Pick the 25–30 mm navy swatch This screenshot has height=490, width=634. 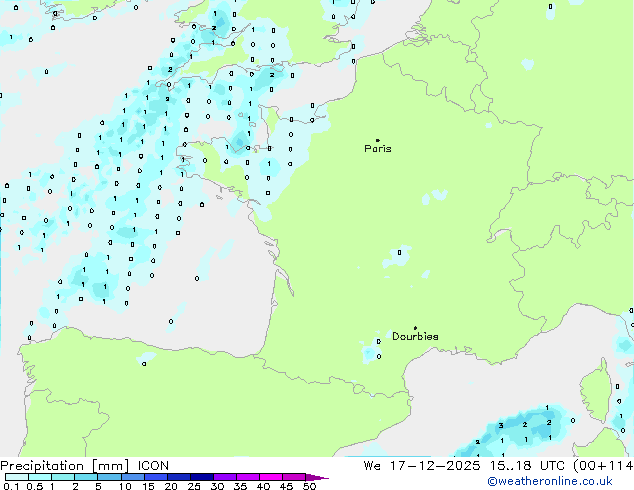[x=201, y=477]
